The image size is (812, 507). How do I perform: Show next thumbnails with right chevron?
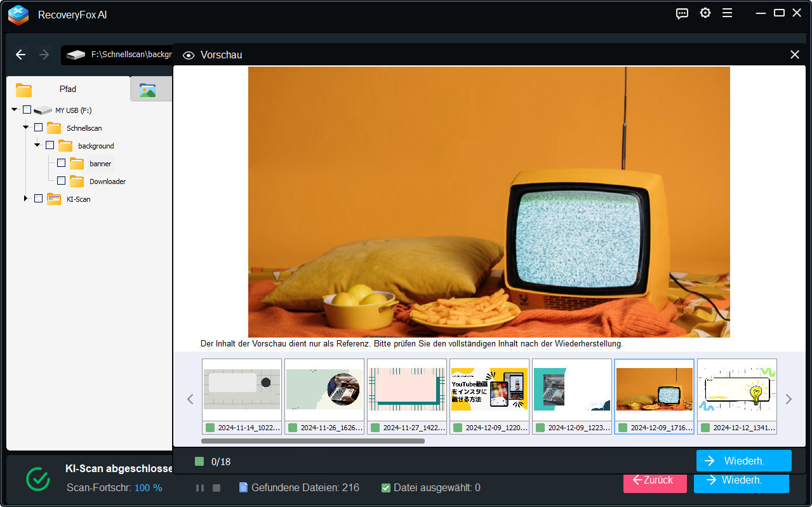tap(789, 399)
